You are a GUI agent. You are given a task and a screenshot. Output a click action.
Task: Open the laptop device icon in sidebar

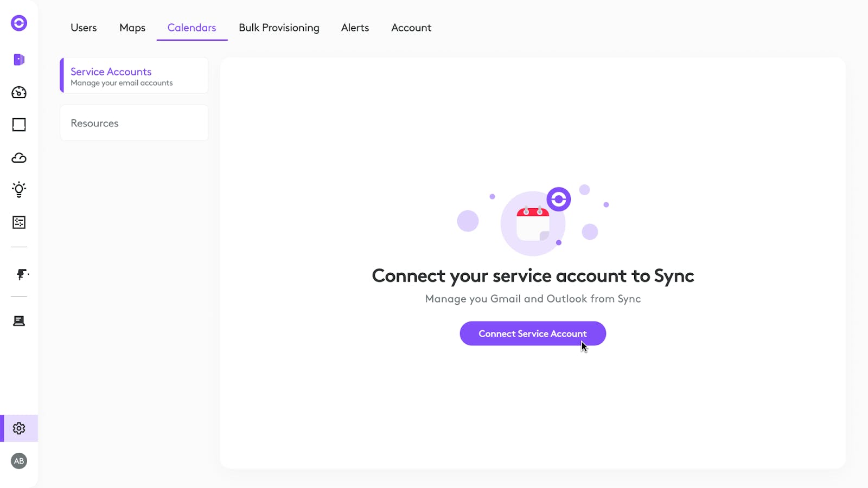tap(19, 321)
